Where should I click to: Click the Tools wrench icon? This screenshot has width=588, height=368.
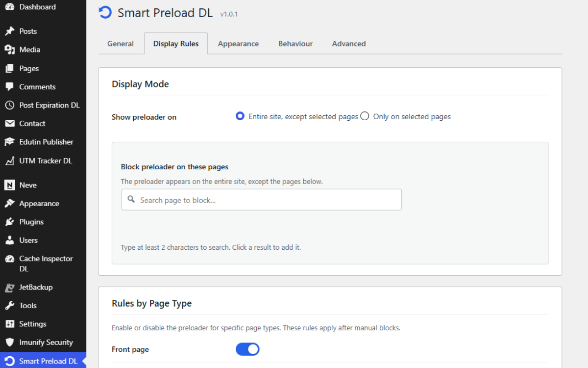coord(9,305)
